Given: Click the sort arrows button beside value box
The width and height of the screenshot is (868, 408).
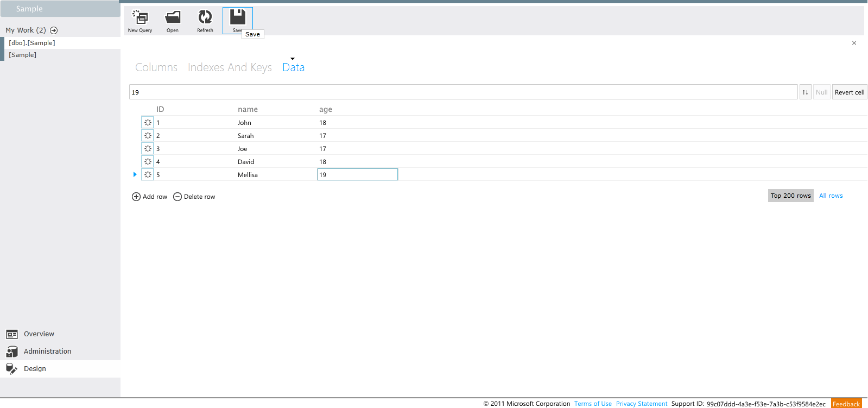Looking at the screenshot, I should [805, 92].
